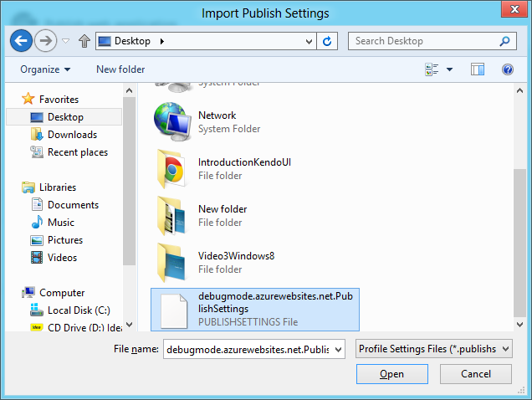The image size is (532, 400).
Task: Open the view options dropdown arrow
Action: [450, 69]
